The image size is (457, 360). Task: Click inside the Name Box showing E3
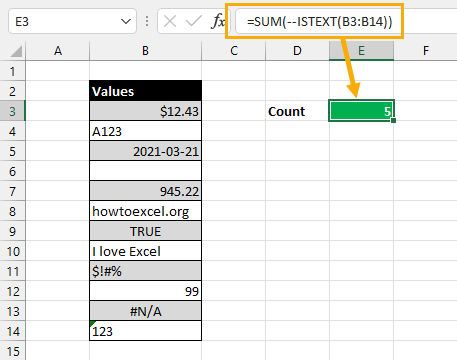click(x=72, y=22)
